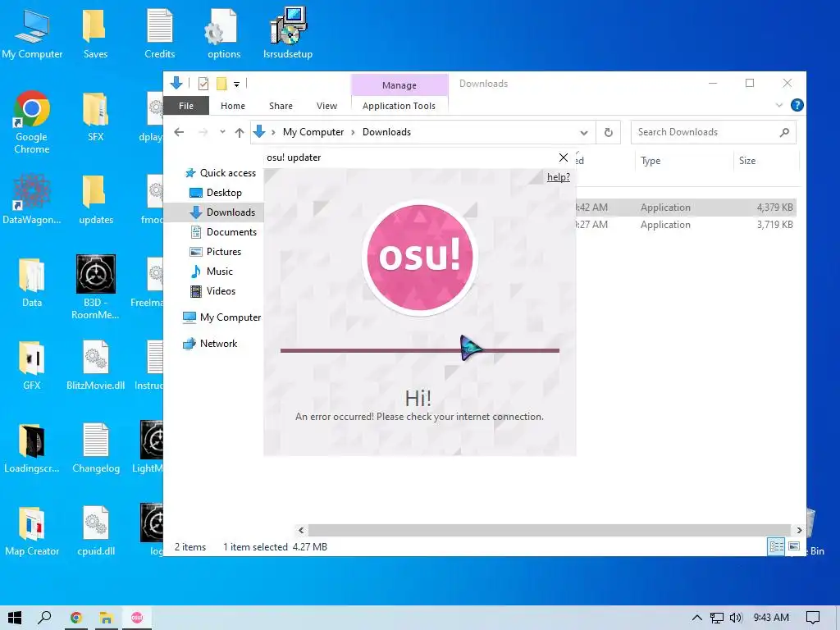Click the help? link in updater

(x=558, y=177)
